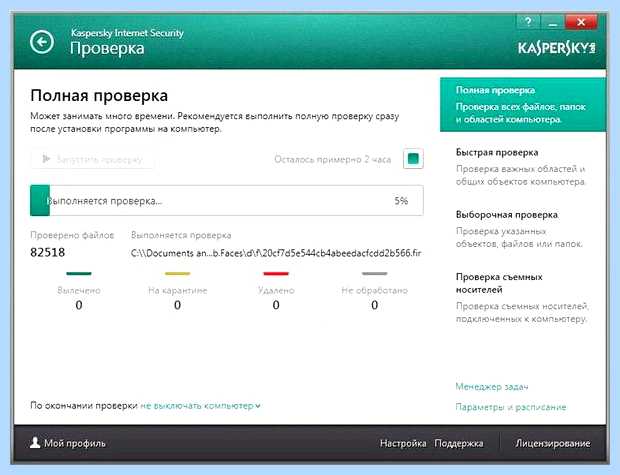Stop the scan with the green square button

click(413, 159)
